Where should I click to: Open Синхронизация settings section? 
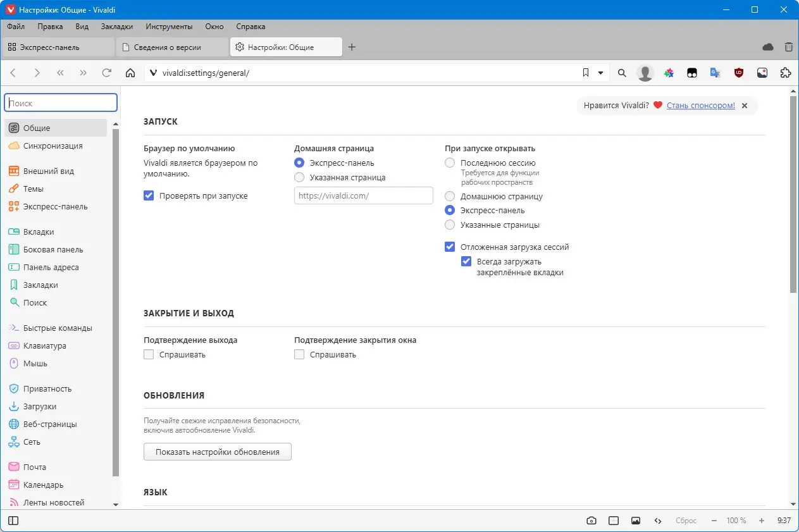point(53,145)
